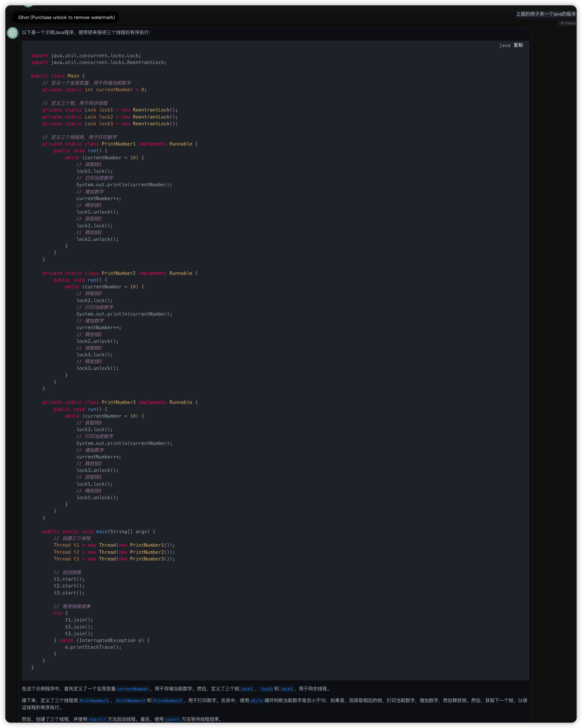The image size is (582, 728).
Task: Click the intro sentence above code block
Action: [x=86, y=33]
